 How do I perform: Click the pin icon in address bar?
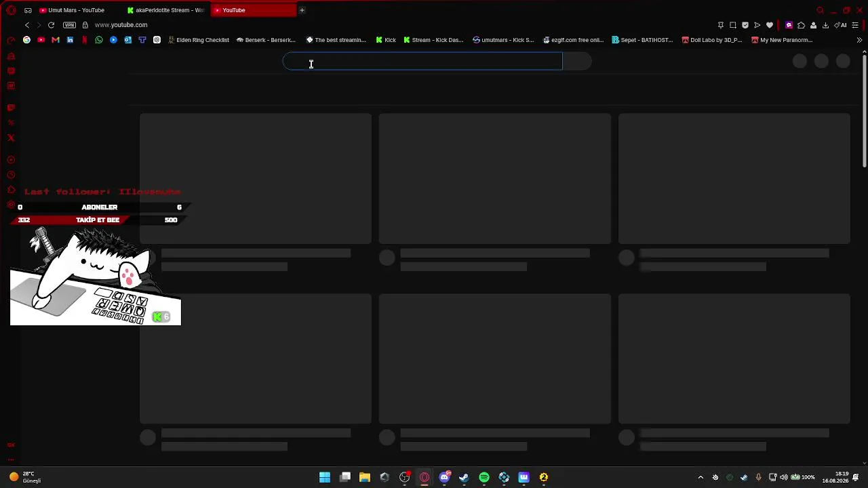pyautogui.click(x=720, y=25)
